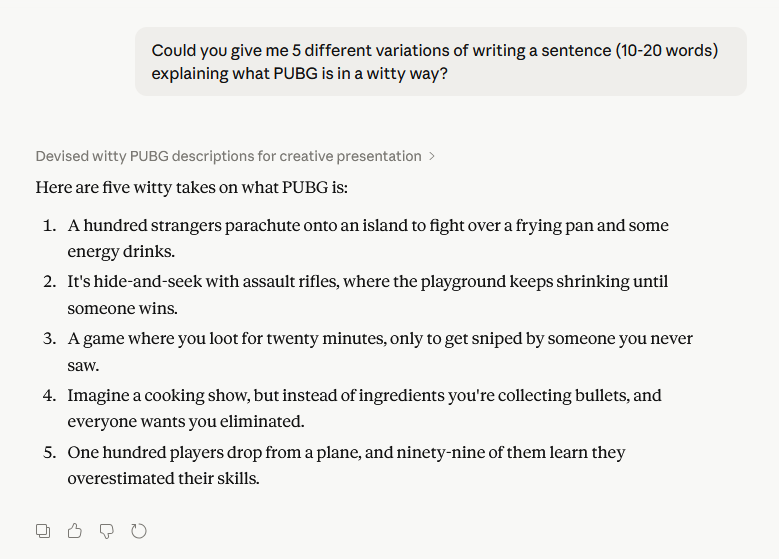Click the list number "4." marker

pyautogui.click(x=49, y=396)
